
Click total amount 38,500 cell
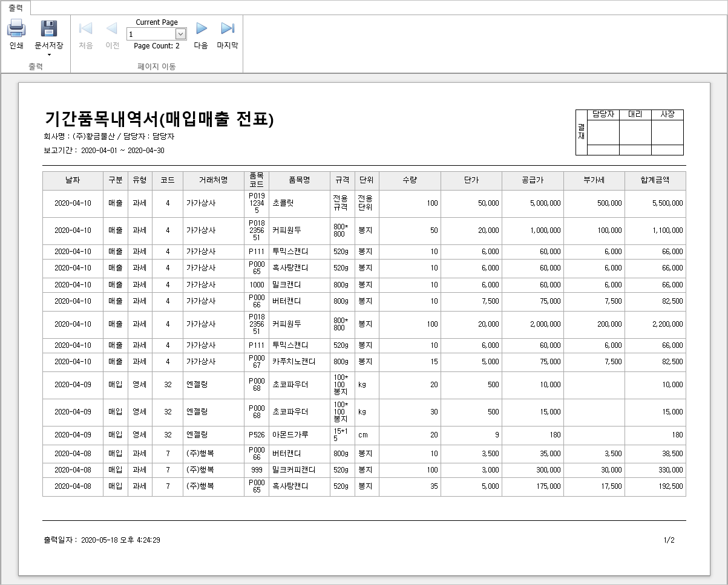(x=655, y=454)
